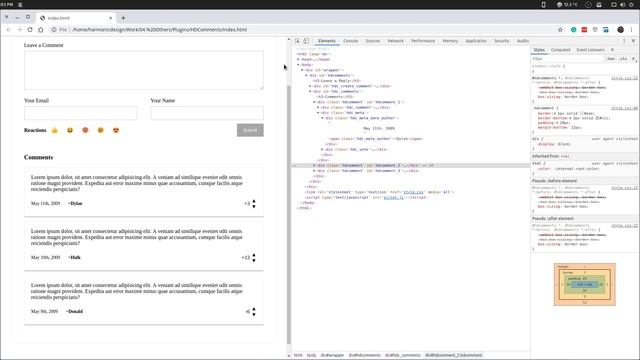Open the Memory tab
The image size is (640, 360).
(x=450, y=41)
